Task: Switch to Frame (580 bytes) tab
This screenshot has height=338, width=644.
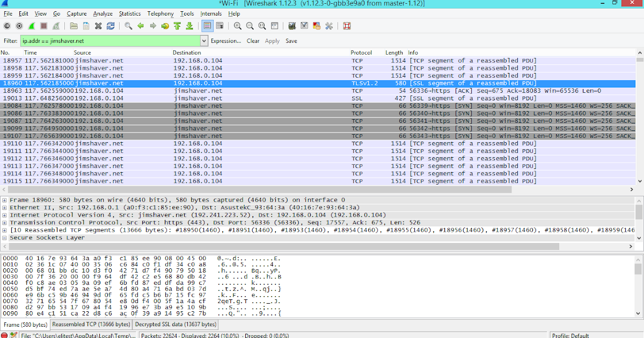Action: pyautogui.click(x=25, y=325)
